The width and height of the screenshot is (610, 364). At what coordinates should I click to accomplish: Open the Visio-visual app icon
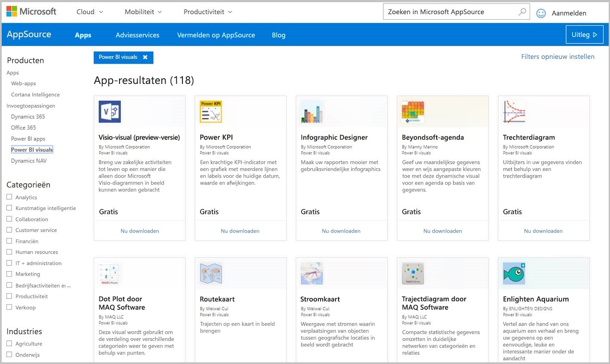(x=109, y=111)
